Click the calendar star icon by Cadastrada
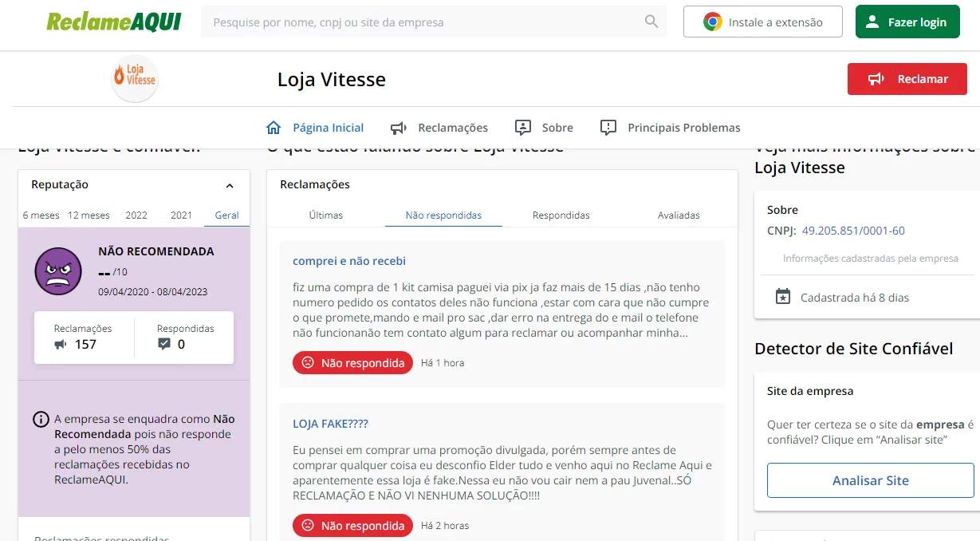980x541 pixels. (783, 297)
